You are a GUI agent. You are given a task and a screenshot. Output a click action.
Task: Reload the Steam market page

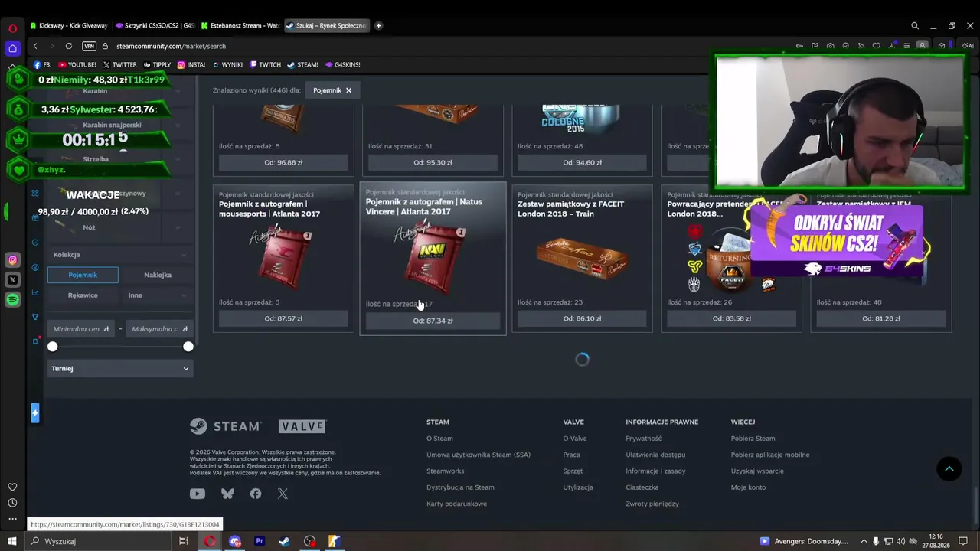click(x=69, y=46)
